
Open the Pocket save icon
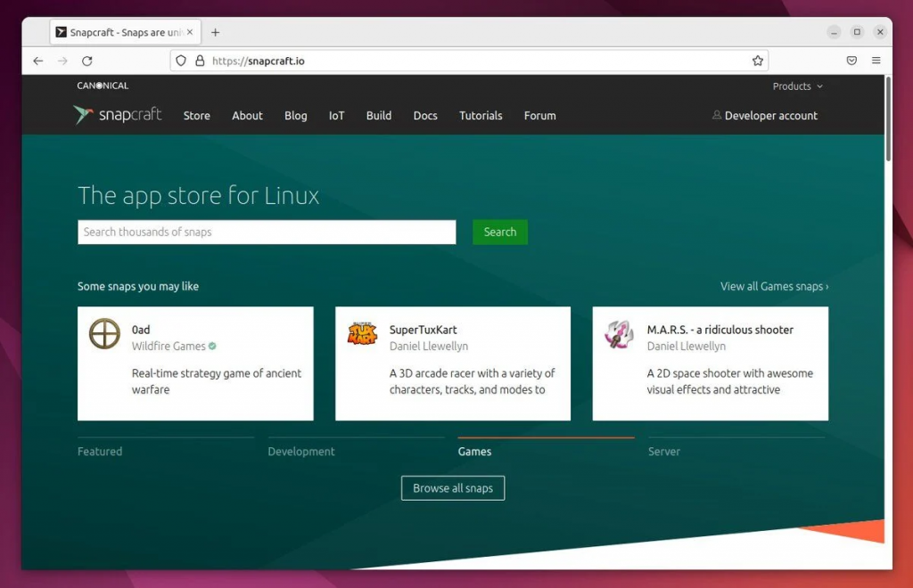coord(851,61)
